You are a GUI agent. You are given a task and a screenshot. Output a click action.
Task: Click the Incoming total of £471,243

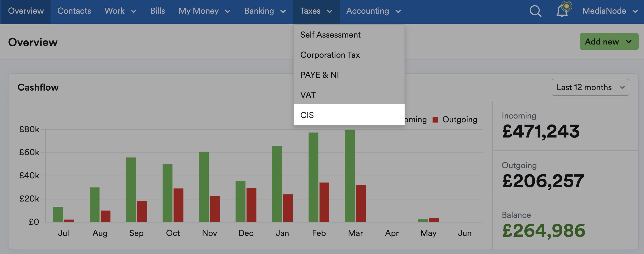(540, 132)
